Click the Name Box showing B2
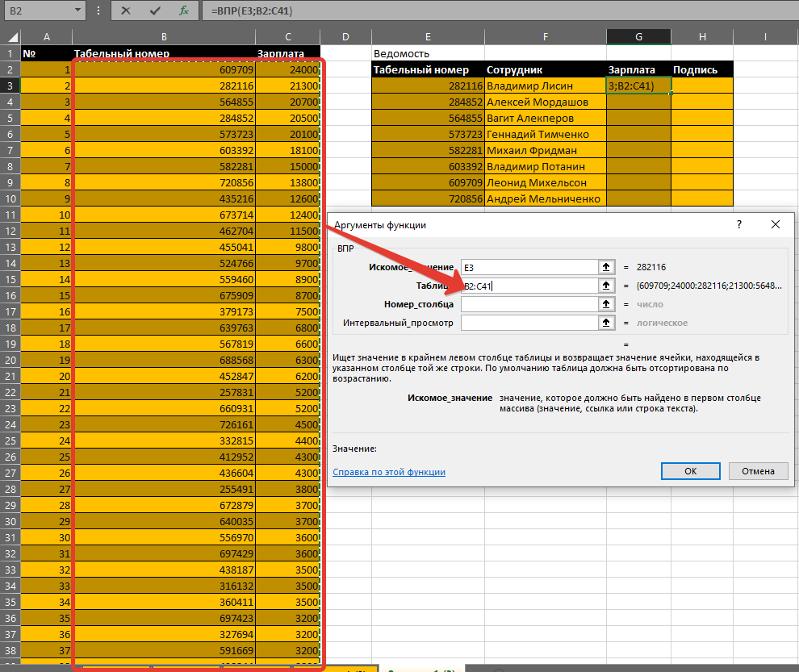799x672 pixels. click(38, 10)
